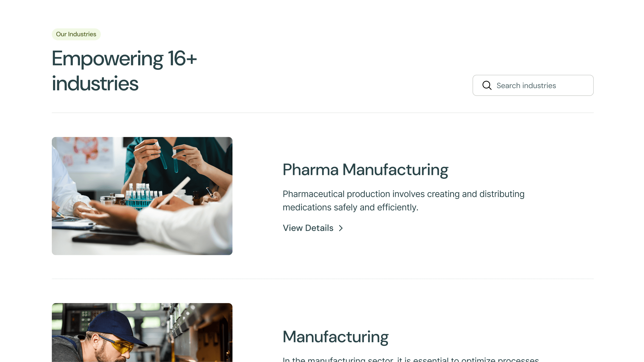The height and width of the screenshot is (362, 644).
Task: Click the chevron arrow beside View Details
Action: 341,228
